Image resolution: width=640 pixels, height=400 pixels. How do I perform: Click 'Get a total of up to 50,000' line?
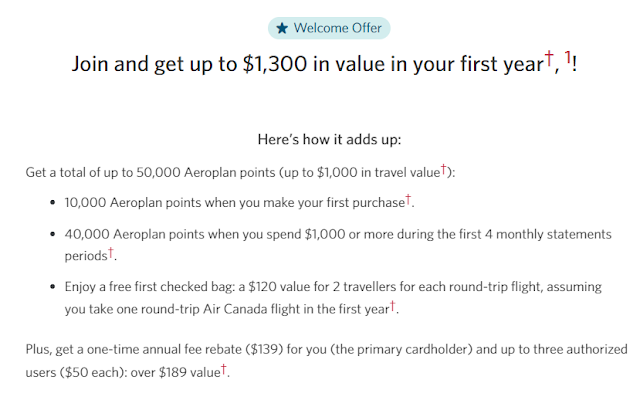(x=130, y=173)
